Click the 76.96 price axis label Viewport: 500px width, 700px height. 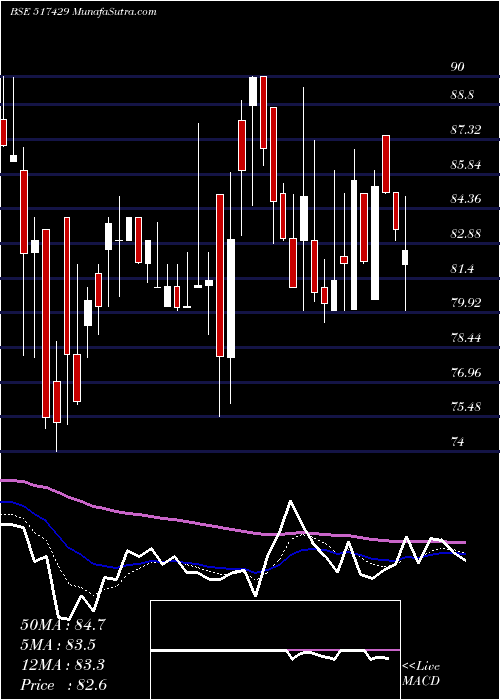coord(466,372)
